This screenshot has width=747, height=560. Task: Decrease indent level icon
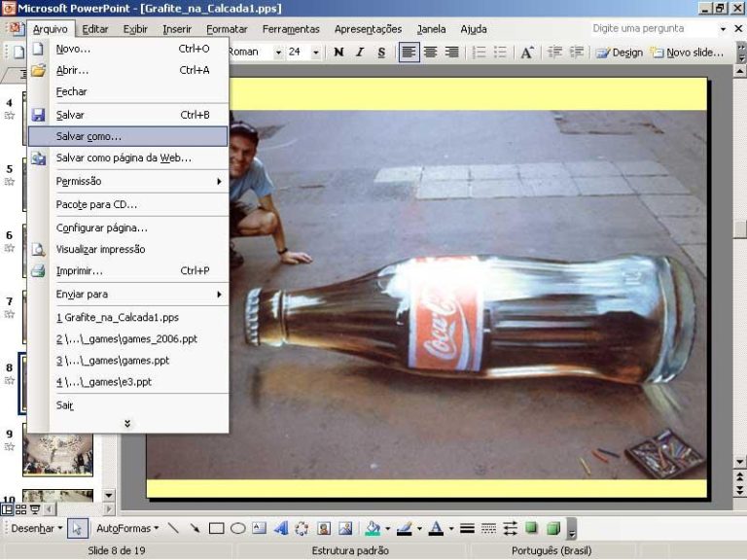pyautogui.click(x=554, y=52)
